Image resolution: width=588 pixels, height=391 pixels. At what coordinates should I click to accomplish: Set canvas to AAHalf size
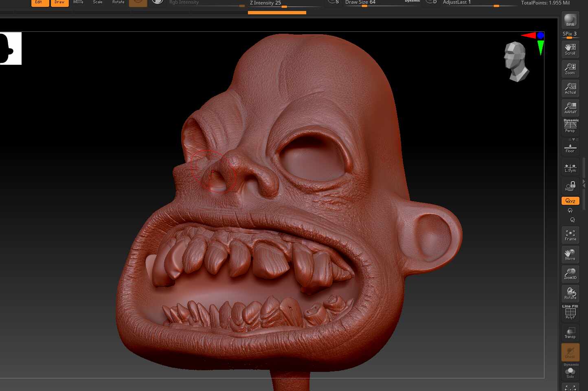tap(570, 108)
